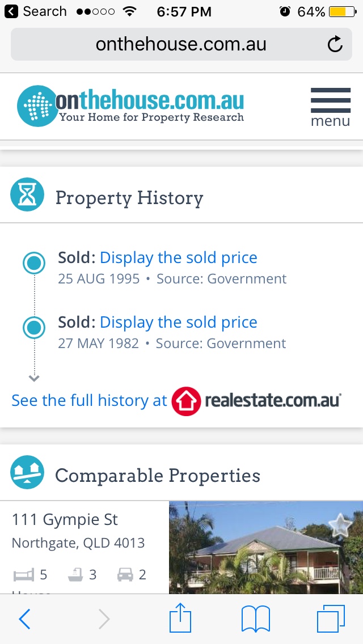Open Safari bookmarks
The image size is (363, 644).
[x=256, y=619]
